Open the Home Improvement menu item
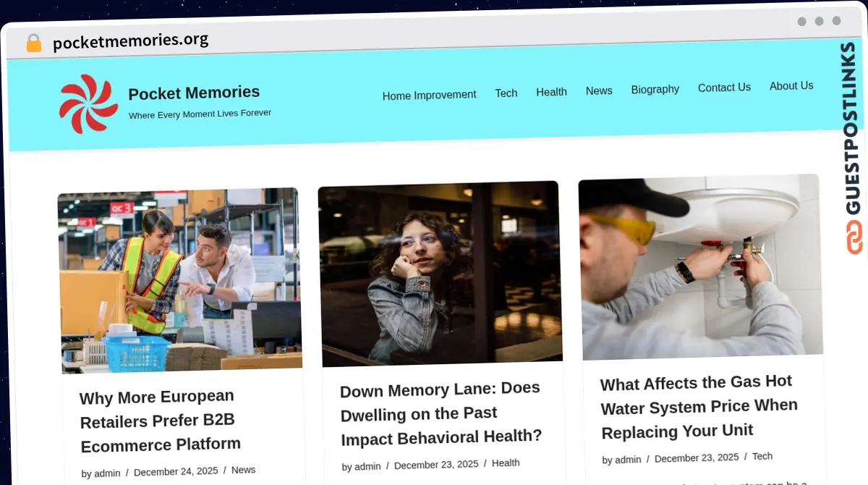868x485 pixels. 429,95
